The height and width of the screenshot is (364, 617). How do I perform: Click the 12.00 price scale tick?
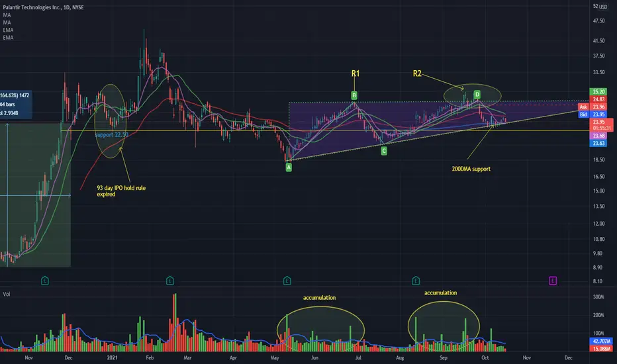click(x=598, y=224)
